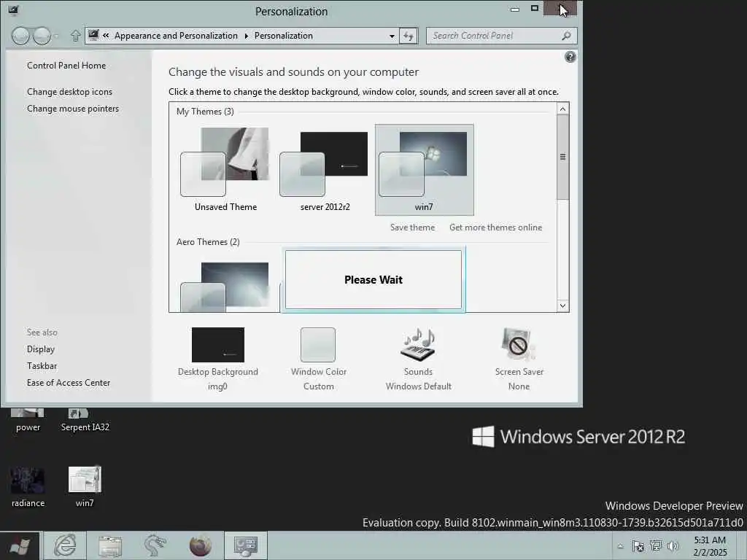Click Save theme link
Viewport: 747px width, 560px height.
coord(413,227)
